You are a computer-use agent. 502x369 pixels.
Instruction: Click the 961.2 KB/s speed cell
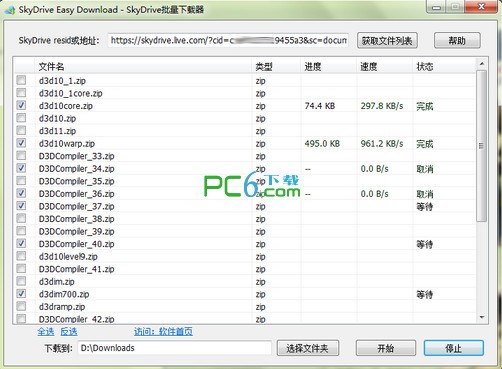[x=382, y=144]
